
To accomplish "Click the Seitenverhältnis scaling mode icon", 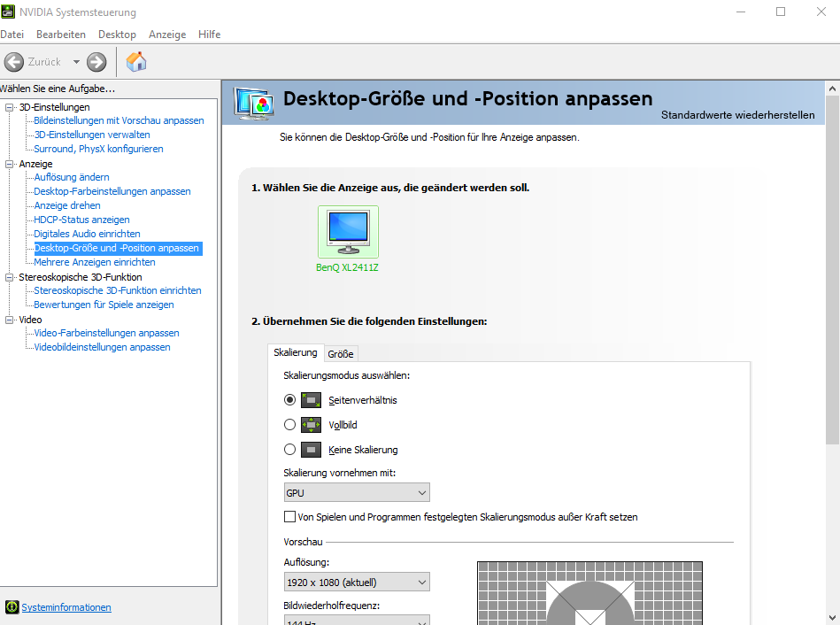I will click(x=311, y=400).
